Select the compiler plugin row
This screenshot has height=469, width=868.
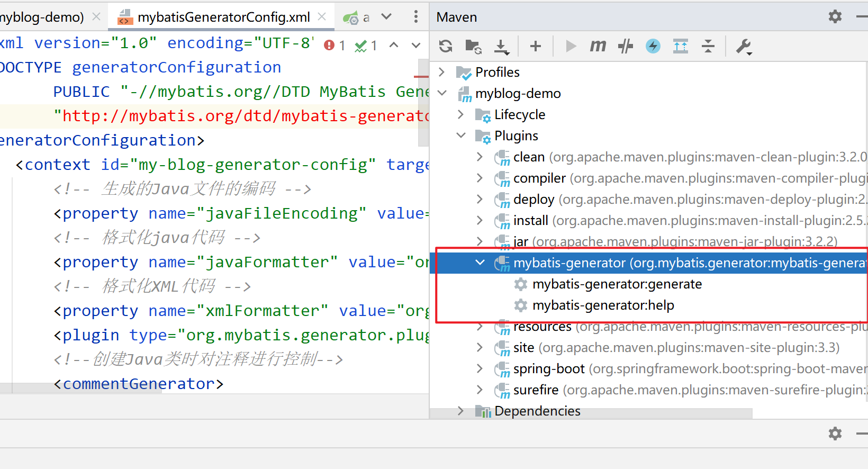(649, 178)
